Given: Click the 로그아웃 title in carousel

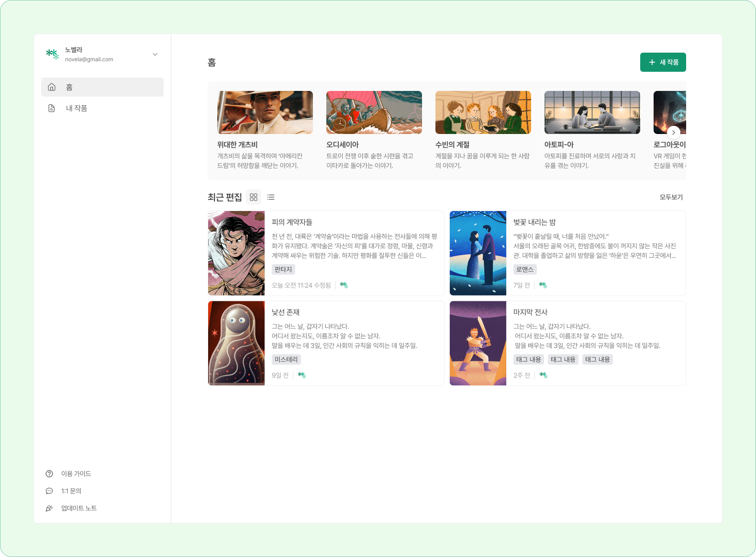Looking at the screenshot, I should click(x=669, y=145).
